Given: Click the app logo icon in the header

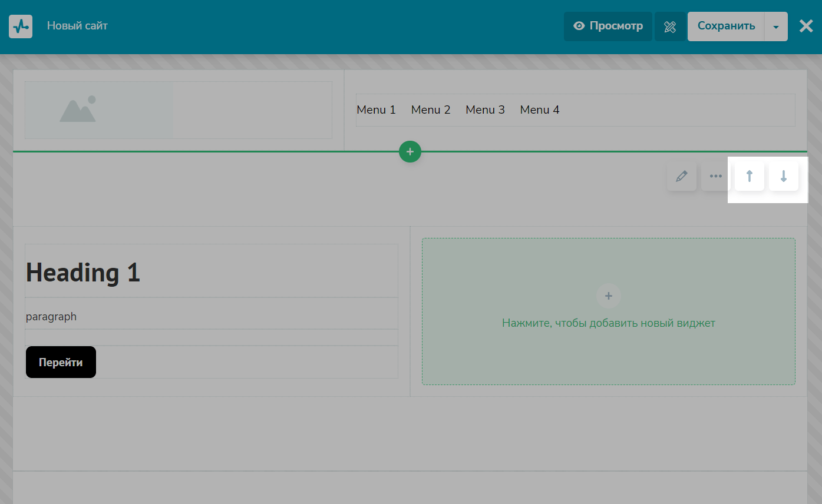Looking at the screenshot, I should coord(21,26).
